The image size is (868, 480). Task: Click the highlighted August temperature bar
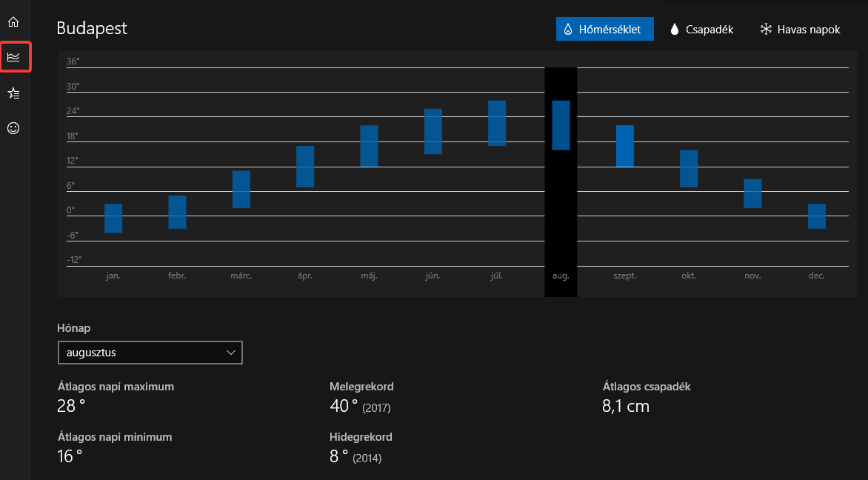[561, 125]
